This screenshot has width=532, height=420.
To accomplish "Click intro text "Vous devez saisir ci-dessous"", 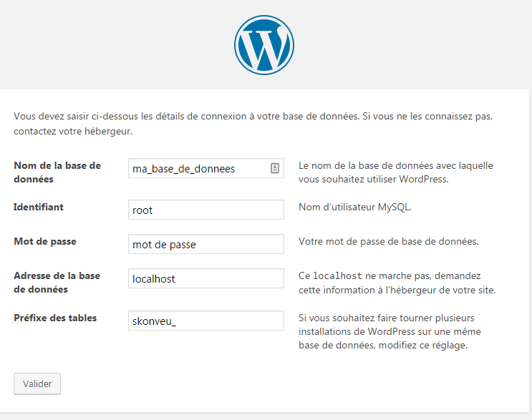I will point(253,124).
